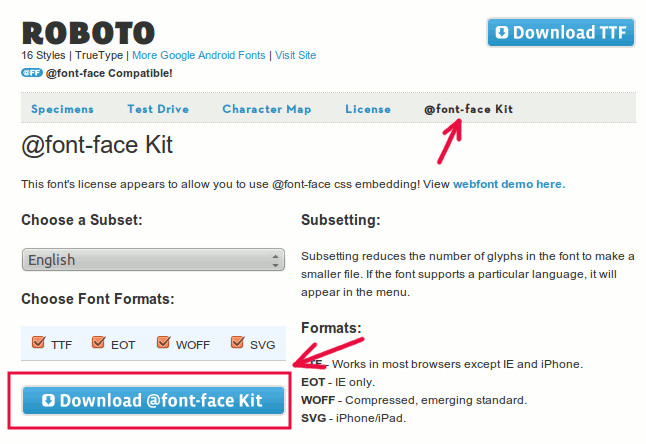
Task: Click the ROBOTO font title heading
Action: [88, 32]
